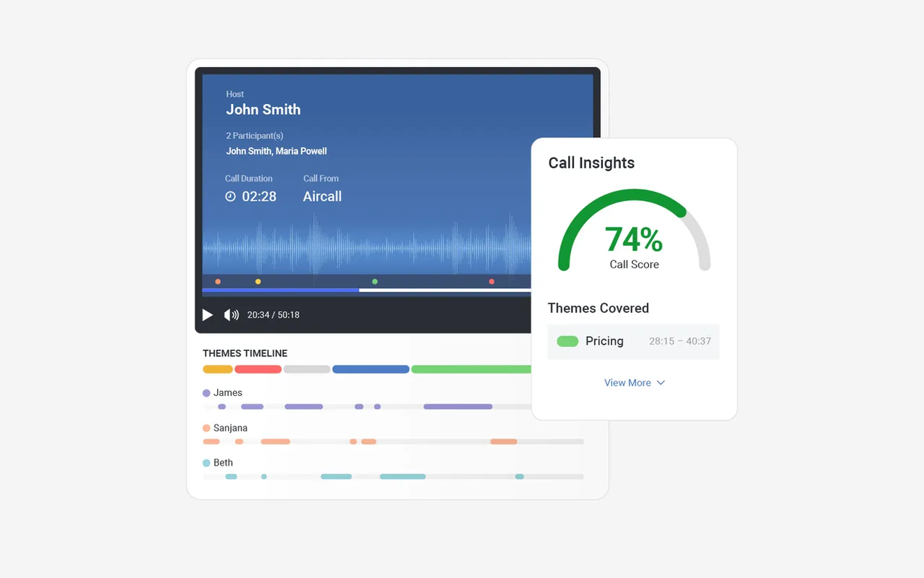This screenshot has height=578, width=924.
Task: Mute the recording with the speaker icon
Action: [231, 315]
